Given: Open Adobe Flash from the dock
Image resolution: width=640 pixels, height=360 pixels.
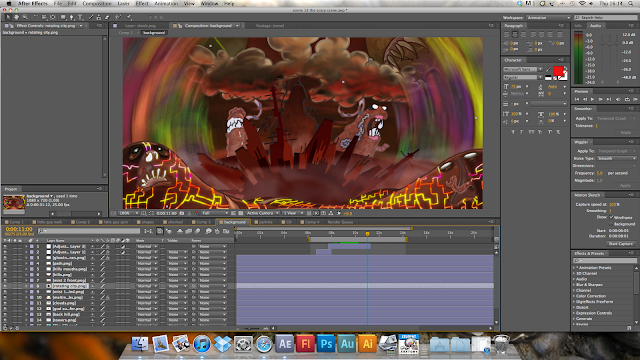Looking at the screenshot, I should 305,344.
